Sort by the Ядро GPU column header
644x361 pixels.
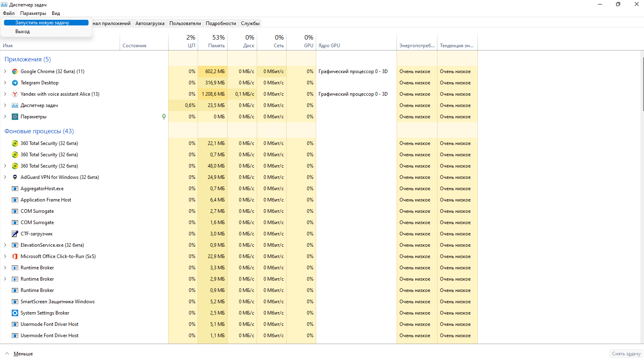pyautogui.click(x=356, y=42)
